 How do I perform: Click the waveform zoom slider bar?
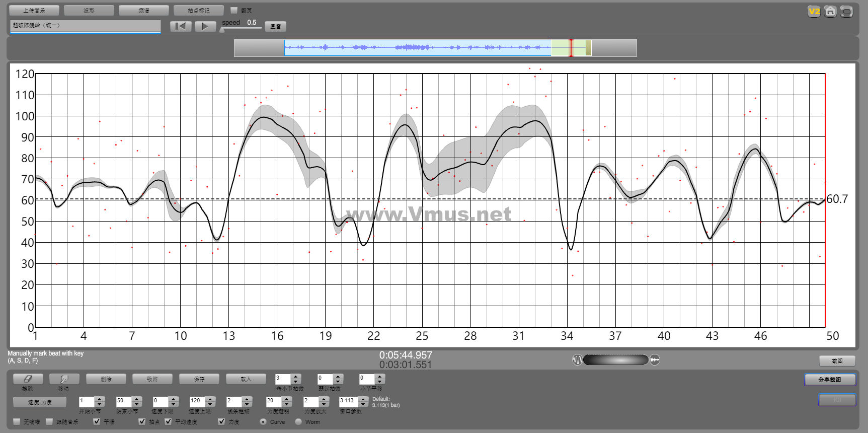(615, 359)
